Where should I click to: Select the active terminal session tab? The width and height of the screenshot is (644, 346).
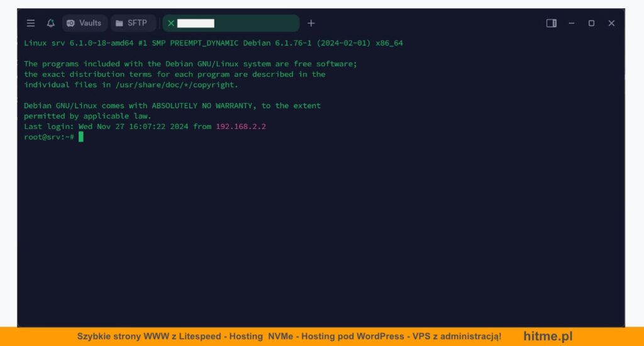click(x=231, y=23)
